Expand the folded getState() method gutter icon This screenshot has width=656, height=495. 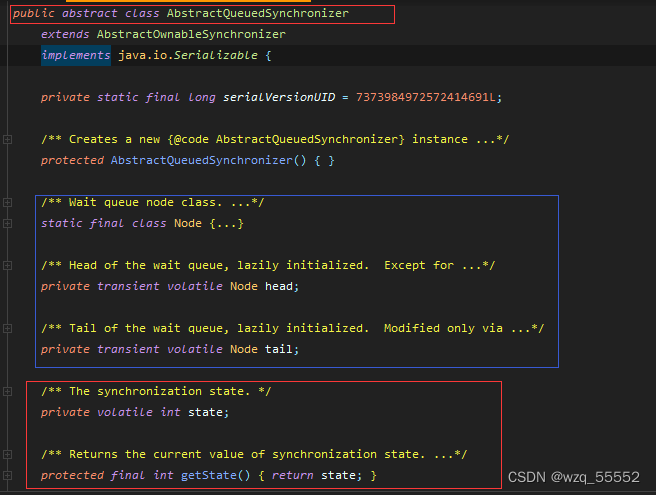point(8,475)
